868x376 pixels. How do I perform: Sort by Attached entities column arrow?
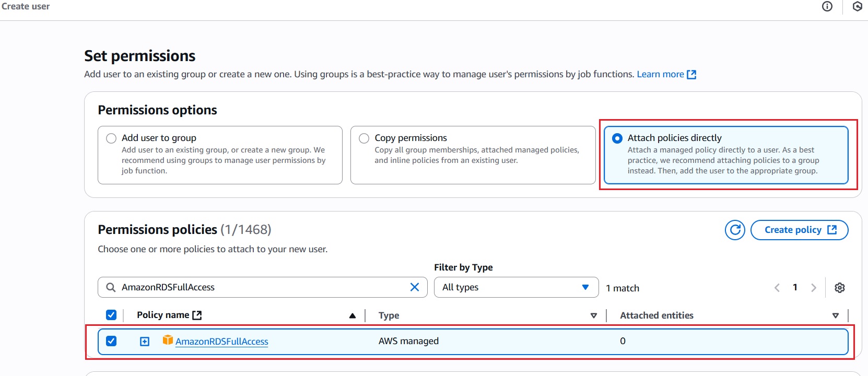coord(835,315)
